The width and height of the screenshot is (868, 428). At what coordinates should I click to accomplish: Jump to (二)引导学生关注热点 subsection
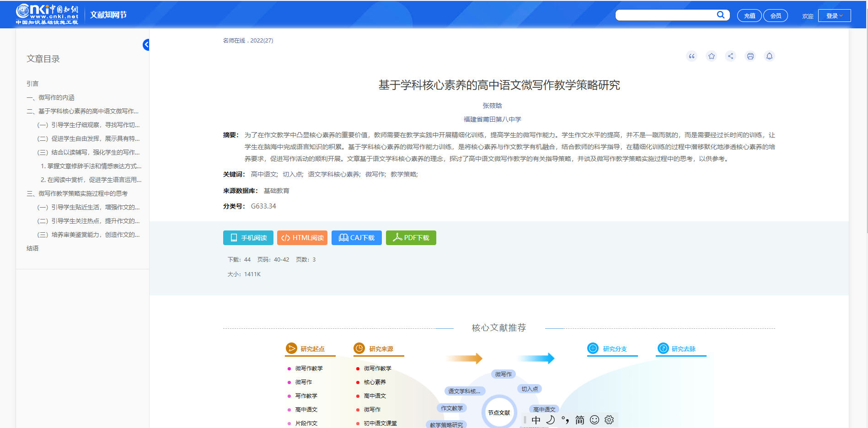88,221
